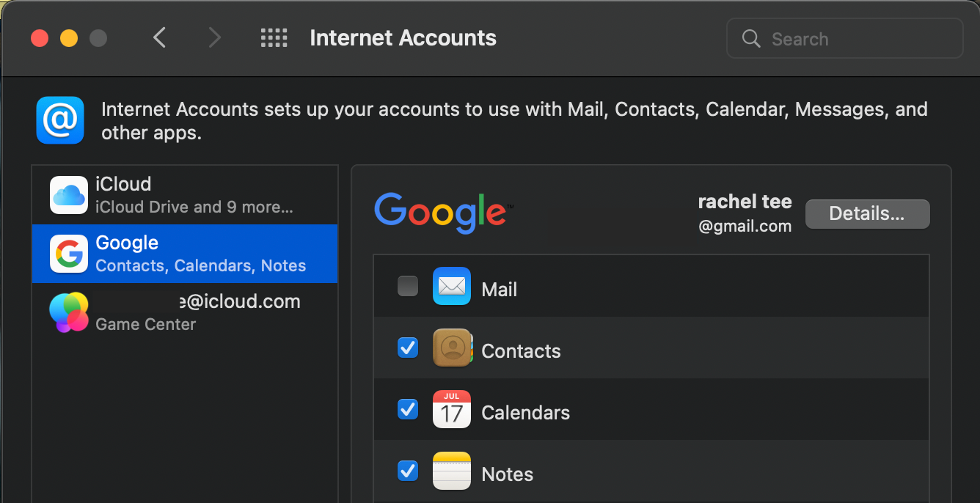Select the Game Center account entry
This screenshot has width=980, height=503.
[x=183, y=312]
